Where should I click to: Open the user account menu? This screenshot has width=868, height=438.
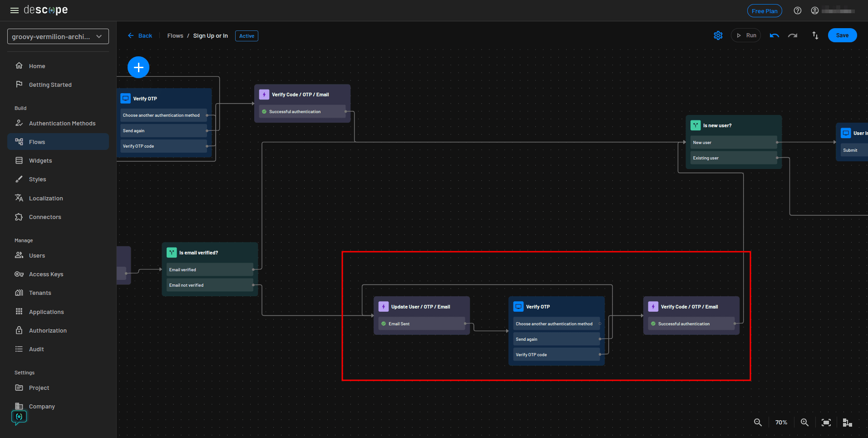pyautogui.click(x=815, y=10)
